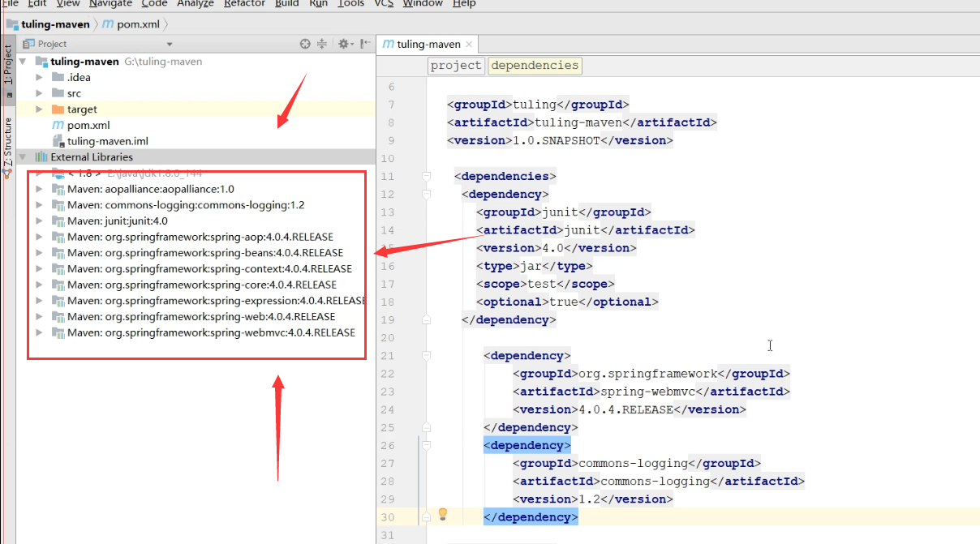Click the library icon beside spring-webmvc:4.0.4.RELEASE
980x544 pixels.
pos(58,332)
